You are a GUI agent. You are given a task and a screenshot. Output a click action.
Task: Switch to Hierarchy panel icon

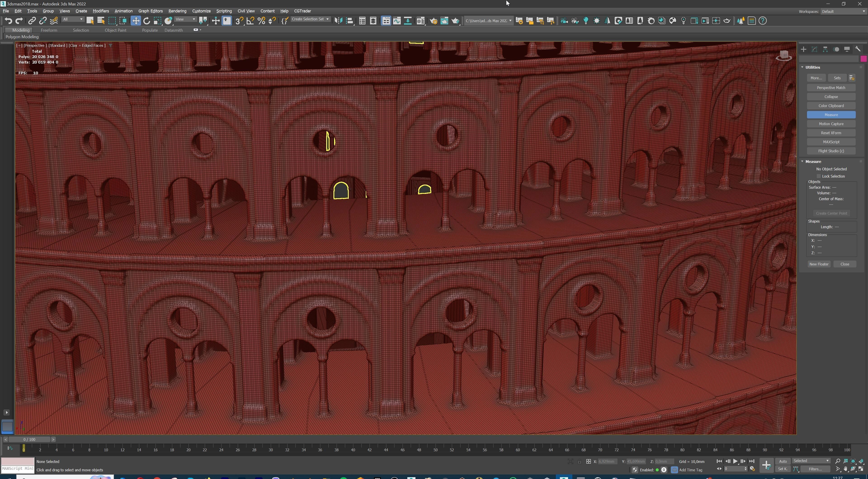coord(825,49)
